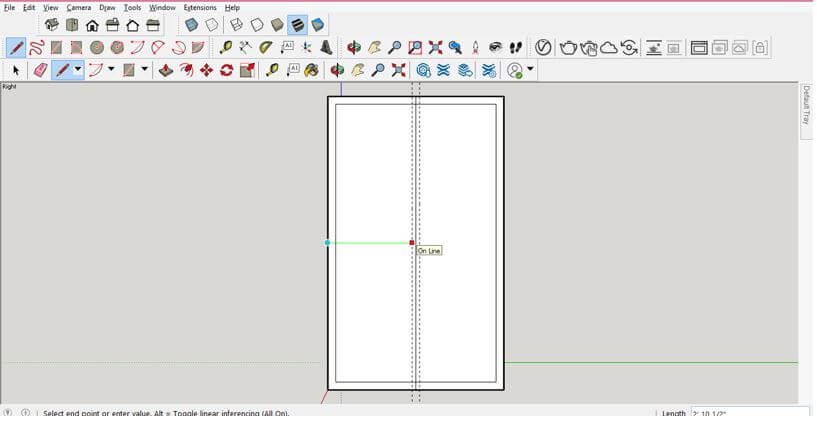
Task: Open the V-Ray Asset Editor
Action: click(x=543, y=47)
